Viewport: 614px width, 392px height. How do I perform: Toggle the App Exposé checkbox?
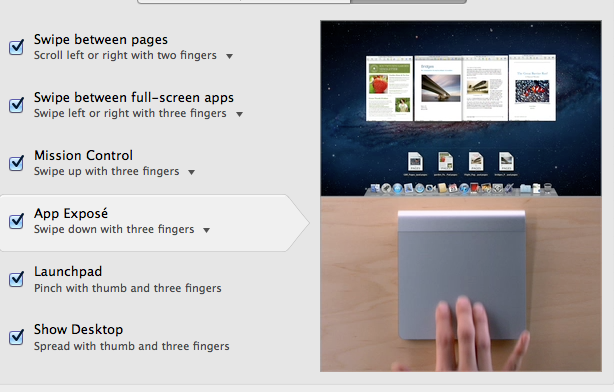pos(16,221)
